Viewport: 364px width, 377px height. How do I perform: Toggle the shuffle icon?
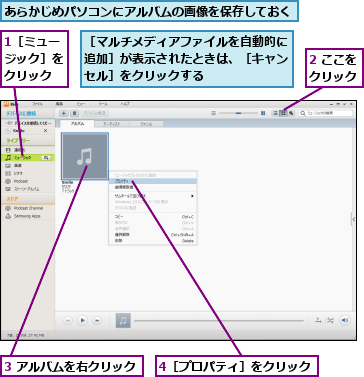click(x=330, y=320)
